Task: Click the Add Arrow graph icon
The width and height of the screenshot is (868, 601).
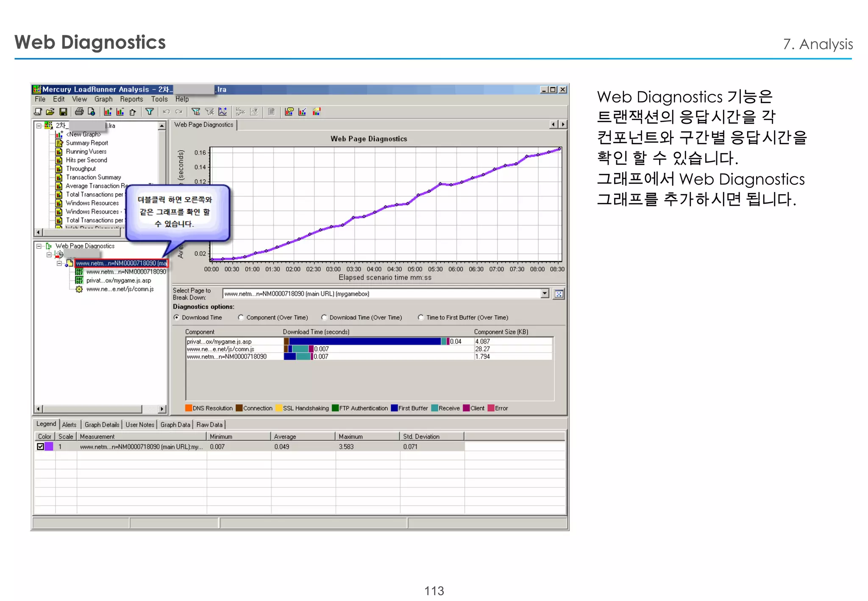Action: (x=302, y=111)
